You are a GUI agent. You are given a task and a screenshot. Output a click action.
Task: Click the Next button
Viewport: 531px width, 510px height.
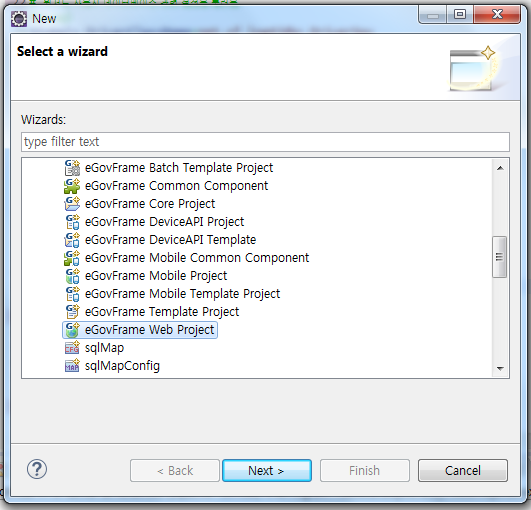[267, 470]
